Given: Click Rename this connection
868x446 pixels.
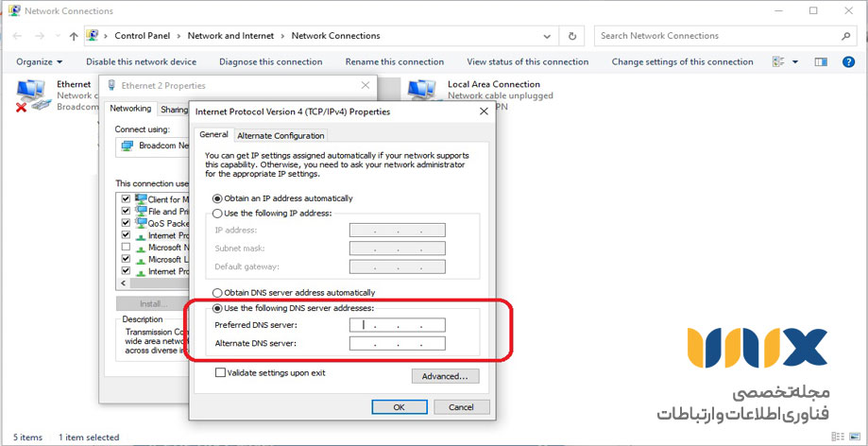Looking at the screenshot, I should pos(395,62).
